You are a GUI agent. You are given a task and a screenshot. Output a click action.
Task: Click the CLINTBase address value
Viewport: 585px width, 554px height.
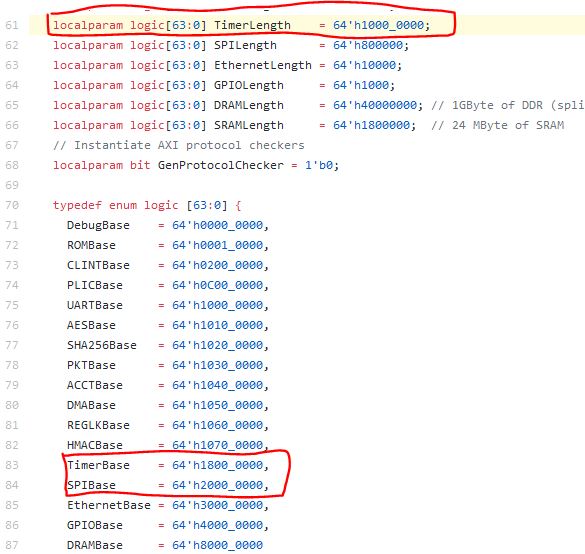pyautogui.click(x=218, y=265)
